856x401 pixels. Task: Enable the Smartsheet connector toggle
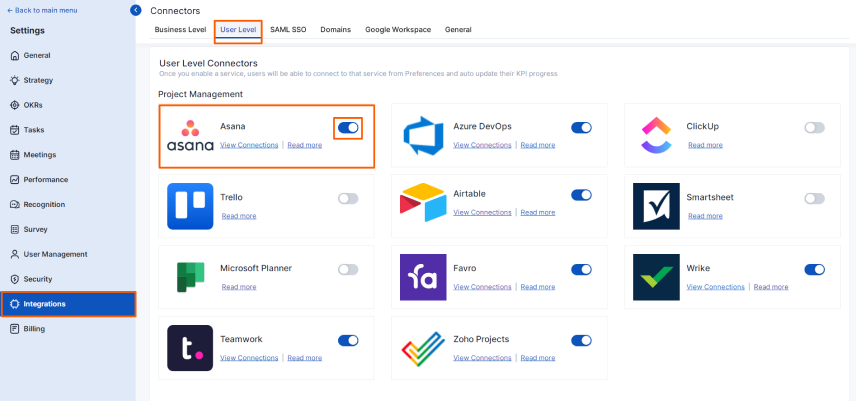coord(815,199)
